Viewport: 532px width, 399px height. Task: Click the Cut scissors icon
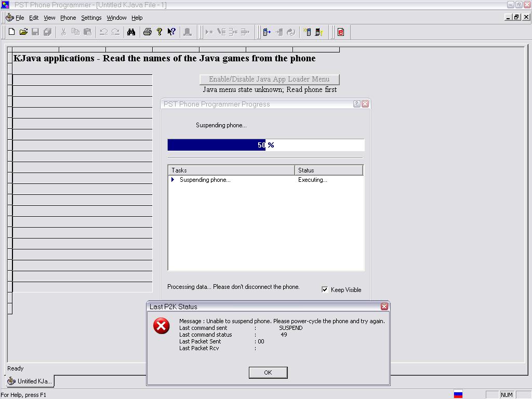(63, 32)
